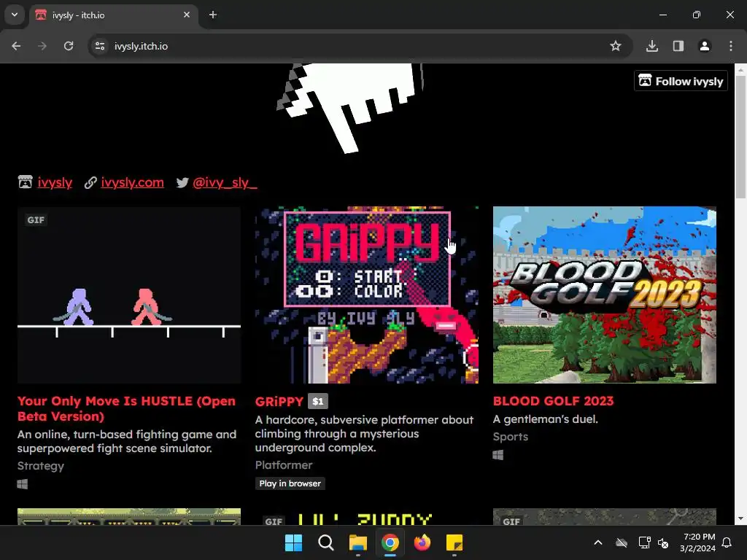The image size is (747, 560).
Task: Open File Explorer from taskbar
Action: tap(357, 542)
